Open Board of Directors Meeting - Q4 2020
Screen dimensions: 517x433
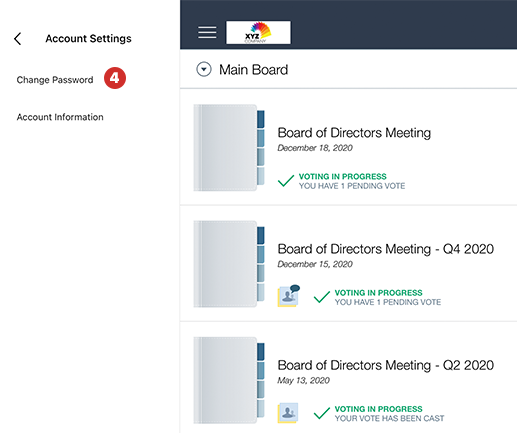click(x=386, y=249)
